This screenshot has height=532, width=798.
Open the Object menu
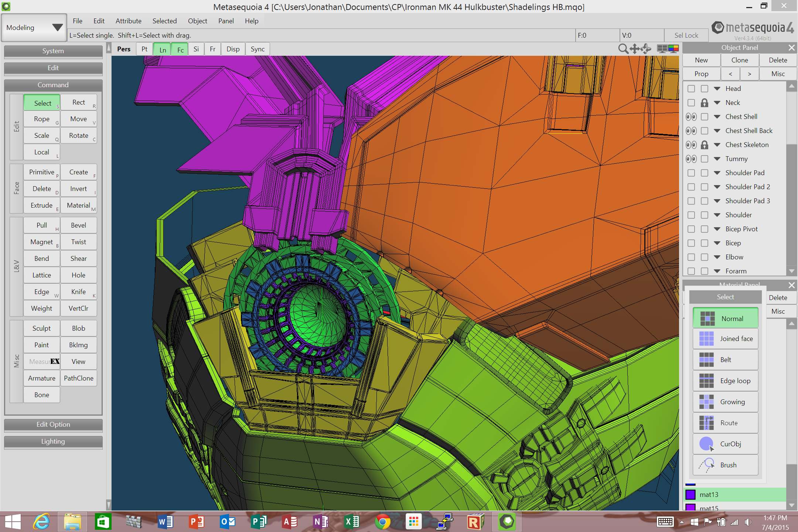coord(197,21)
